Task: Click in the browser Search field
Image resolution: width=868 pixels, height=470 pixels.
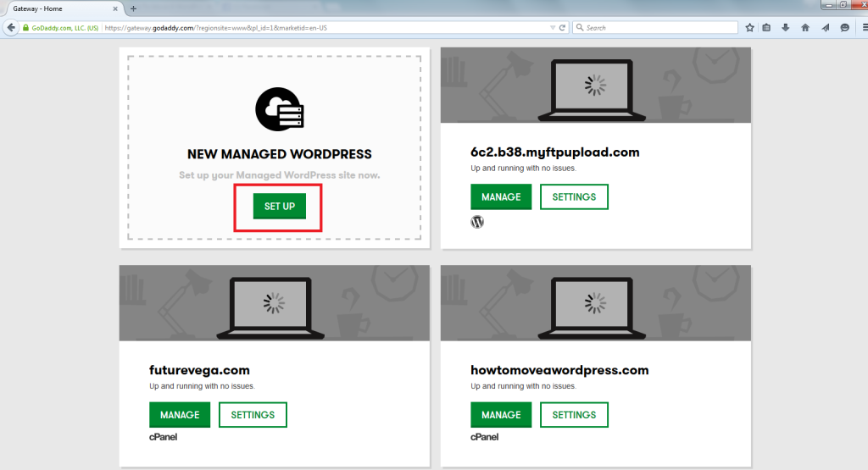Action: click(x=655, y=28)
